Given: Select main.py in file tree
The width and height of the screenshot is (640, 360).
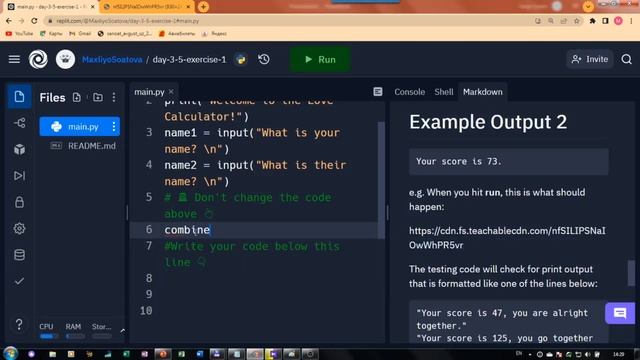Looking at the screenshot, I should pos(80,127).
